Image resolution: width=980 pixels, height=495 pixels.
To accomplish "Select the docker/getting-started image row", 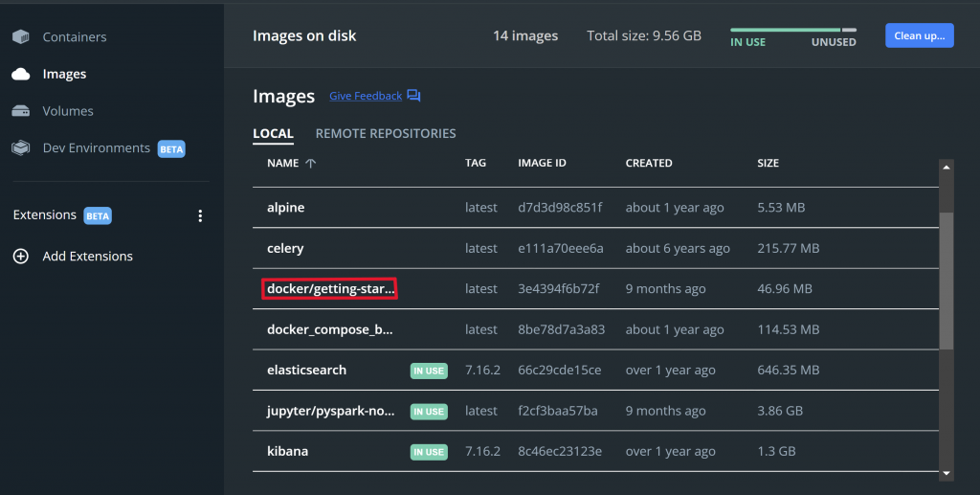I will point(330,289).
